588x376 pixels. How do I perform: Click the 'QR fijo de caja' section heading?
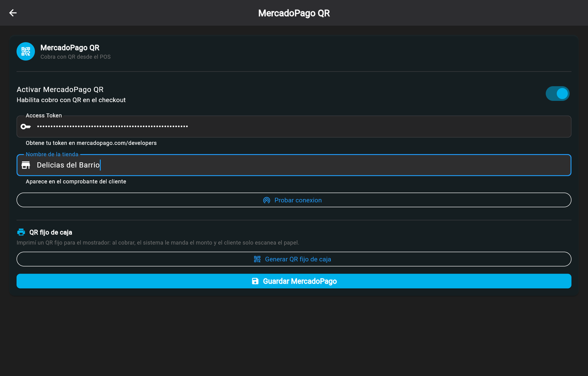point(51,232)
